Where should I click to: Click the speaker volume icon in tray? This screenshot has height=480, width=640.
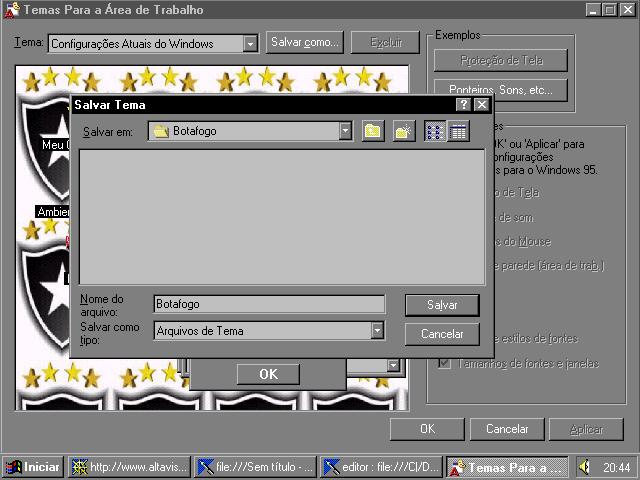(584, 467)
